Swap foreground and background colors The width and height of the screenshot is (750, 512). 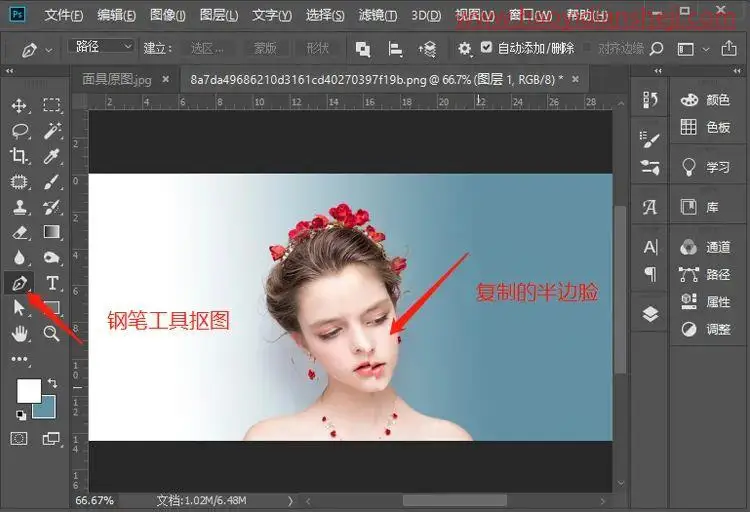click(52, 383)
